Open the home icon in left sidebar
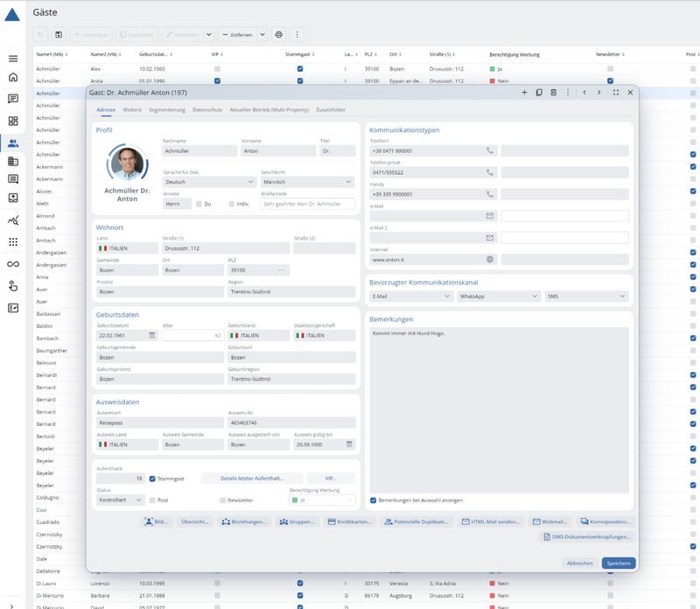 13,77
